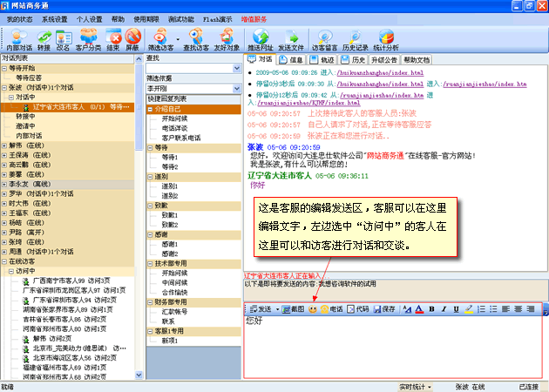Expand the 解伟 (在线) tree node

click(4, 145)
